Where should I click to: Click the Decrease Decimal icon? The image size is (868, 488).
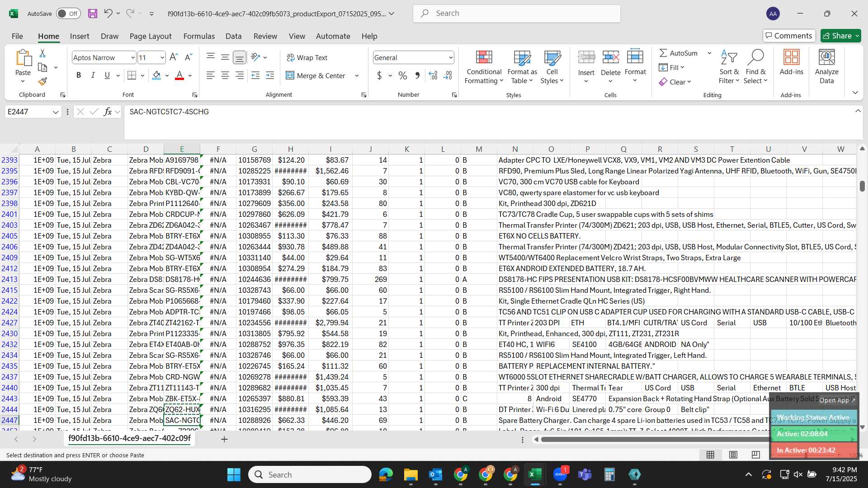point(448,75)
